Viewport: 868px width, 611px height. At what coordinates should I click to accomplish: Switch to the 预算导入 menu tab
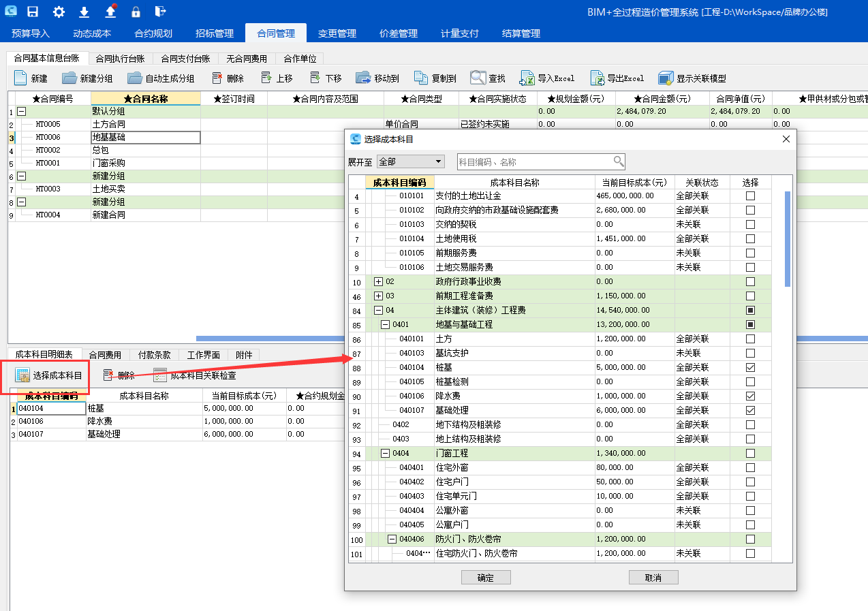tap(31, 33)
